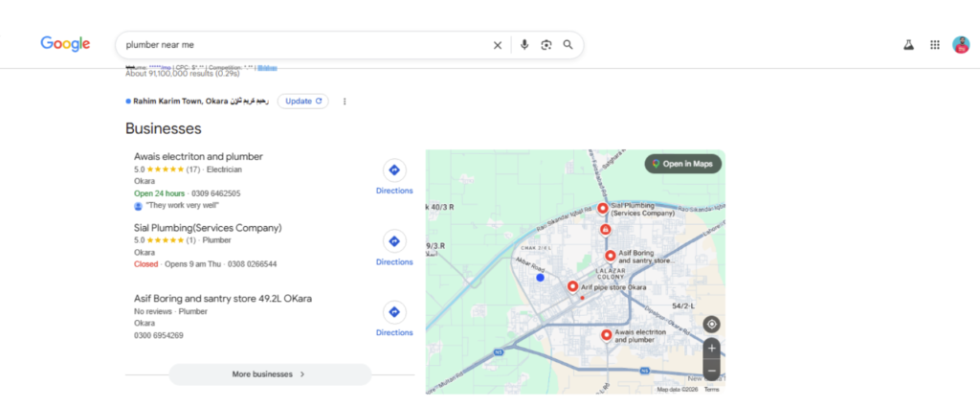Get directions to Sial Plumbing
This screenshot has height=407, width=980.
[394, 248]
